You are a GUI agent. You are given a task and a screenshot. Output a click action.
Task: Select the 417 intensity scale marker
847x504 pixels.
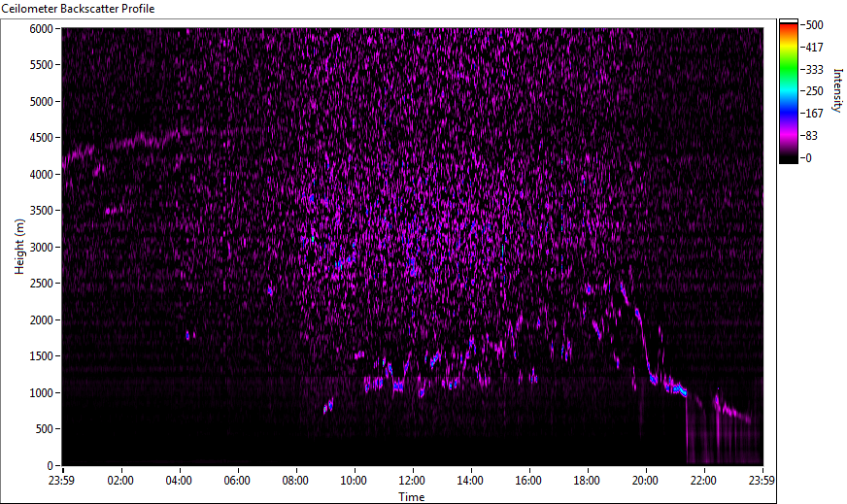[x=814, y=47]
